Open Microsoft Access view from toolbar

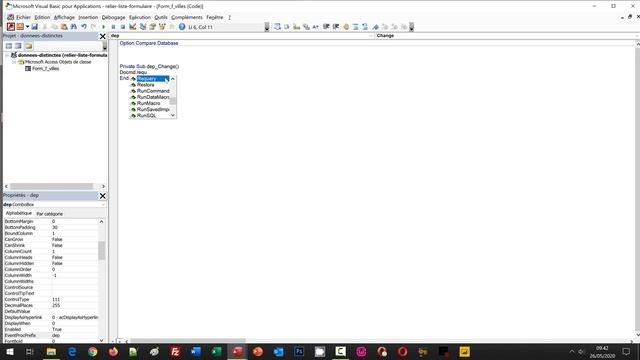11,27
